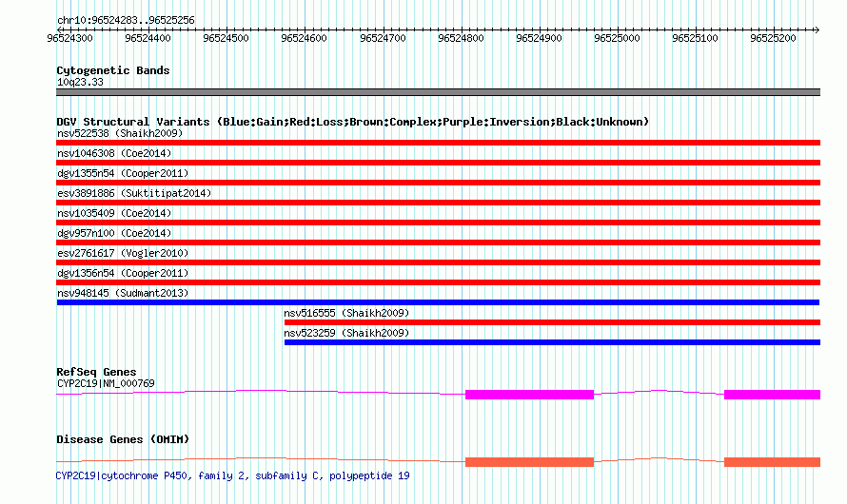847x504 pixels.
Task: Click the nsv1035409 (Coe2014) label
Action: point(114,213)
